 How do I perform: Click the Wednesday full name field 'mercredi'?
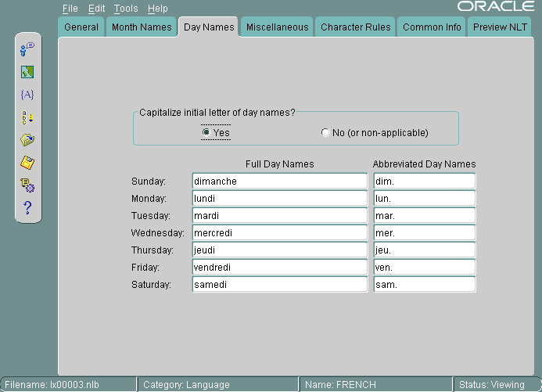[x=279, y=233]
